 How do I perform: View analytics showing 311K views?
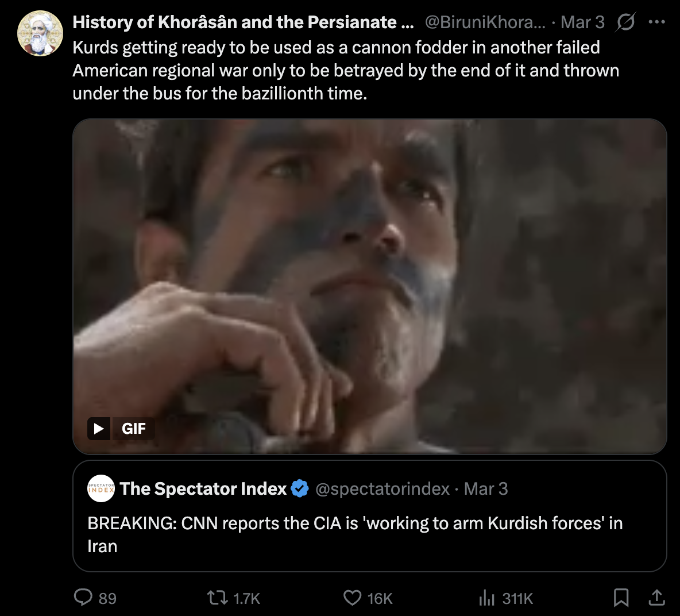pyautogui.click(x=486, y=598)
